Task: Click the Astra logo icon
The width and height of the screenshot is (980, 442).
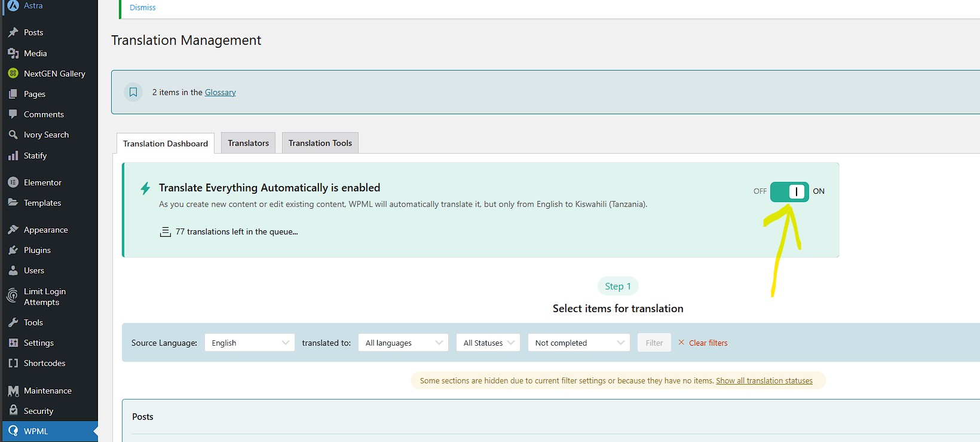Action: [x=13, y=5]
